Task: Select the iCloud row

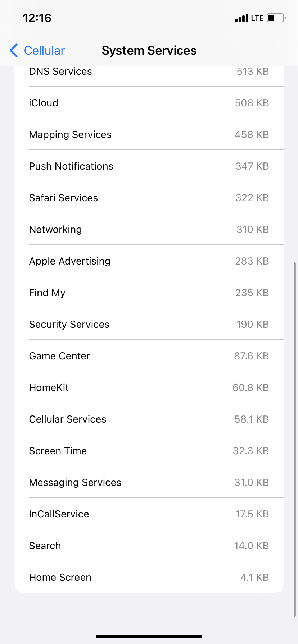Action: click(149, 103)
